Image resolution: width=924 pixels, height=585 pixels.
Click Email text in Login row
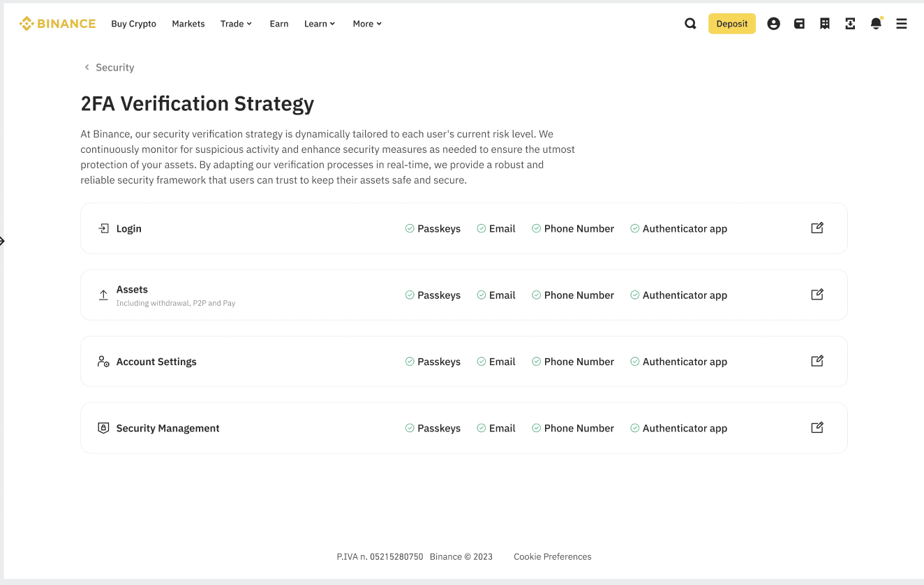point(502,228)
